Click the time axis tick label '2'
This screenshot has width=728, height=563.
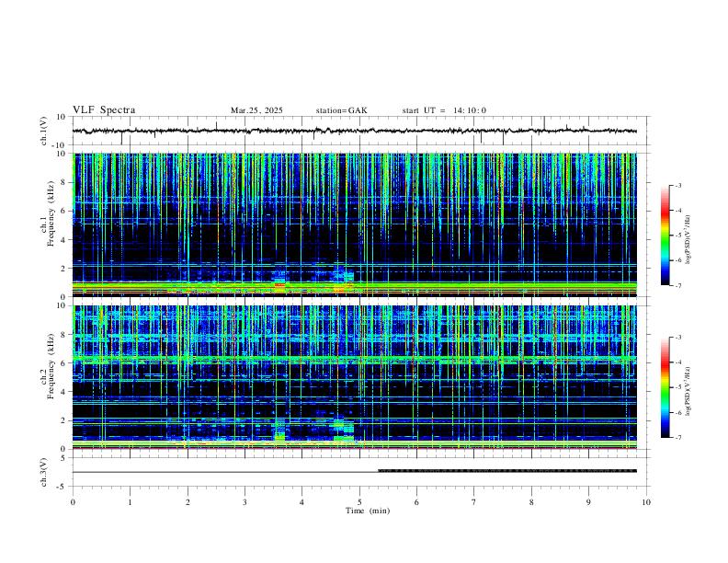coord(188,502)
